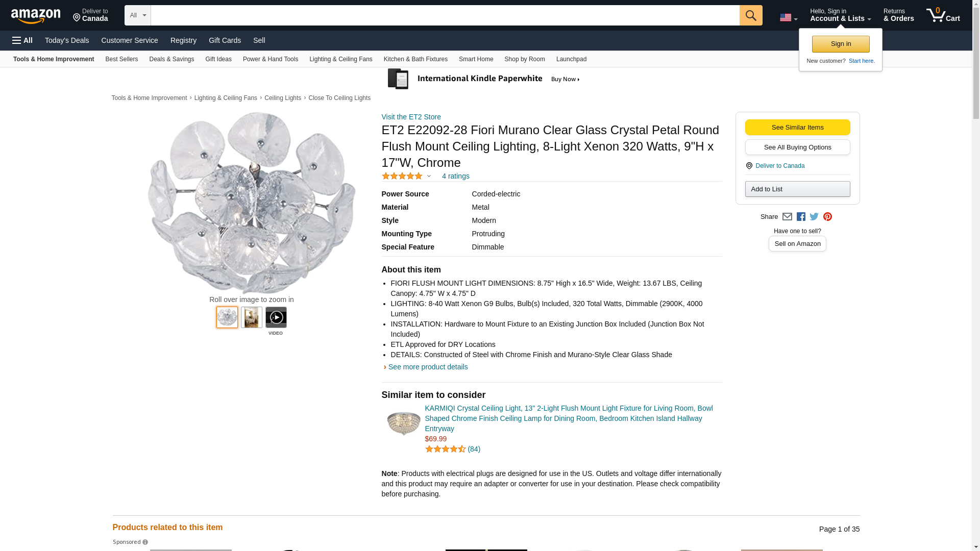Image resolution: width=980 pixels, height=551 pixels.
Task: Play the product video thumbnail
Action: (276, 317)
